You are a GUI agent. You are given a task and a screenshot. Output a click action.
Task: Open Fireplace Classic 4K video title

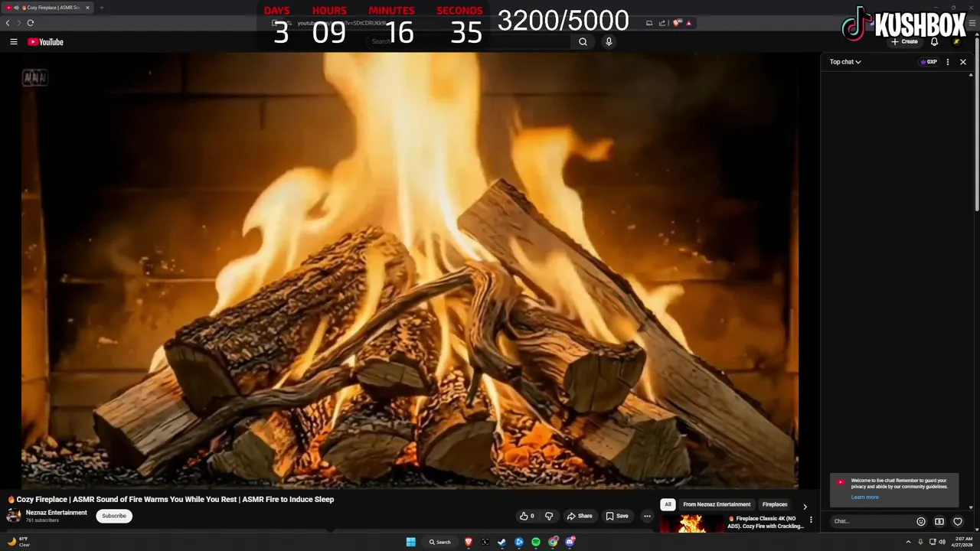(766, 523)
